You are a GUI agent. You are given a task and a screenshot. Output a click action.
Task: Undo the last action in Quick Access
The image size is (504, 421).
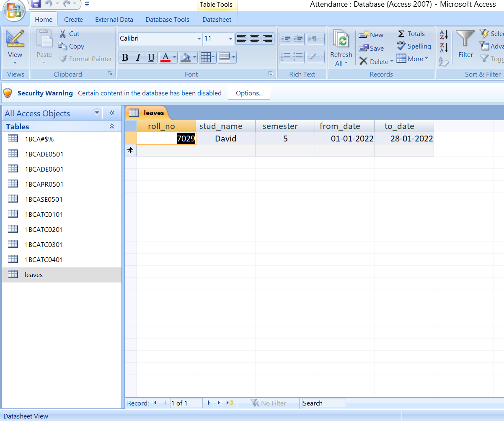coord(48,4)
